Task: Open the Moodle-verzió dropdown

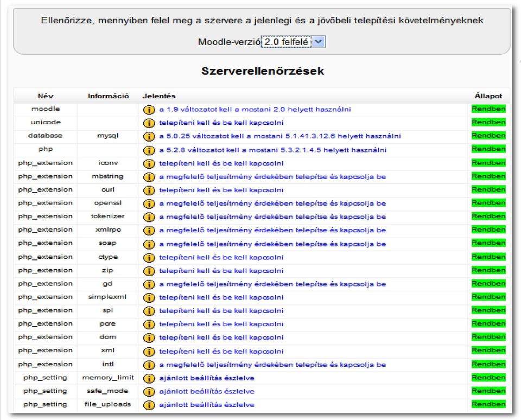Action: pos(293,42)
